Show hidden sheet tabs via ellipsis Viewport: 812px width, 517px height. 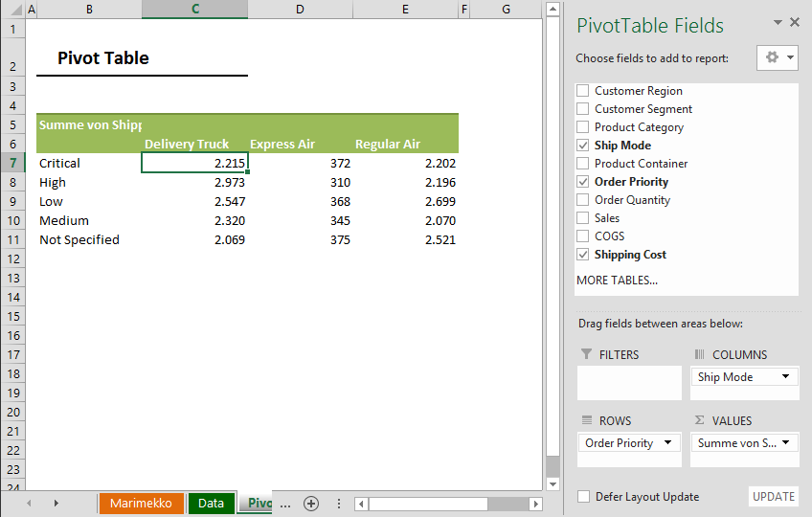[285, 505]
